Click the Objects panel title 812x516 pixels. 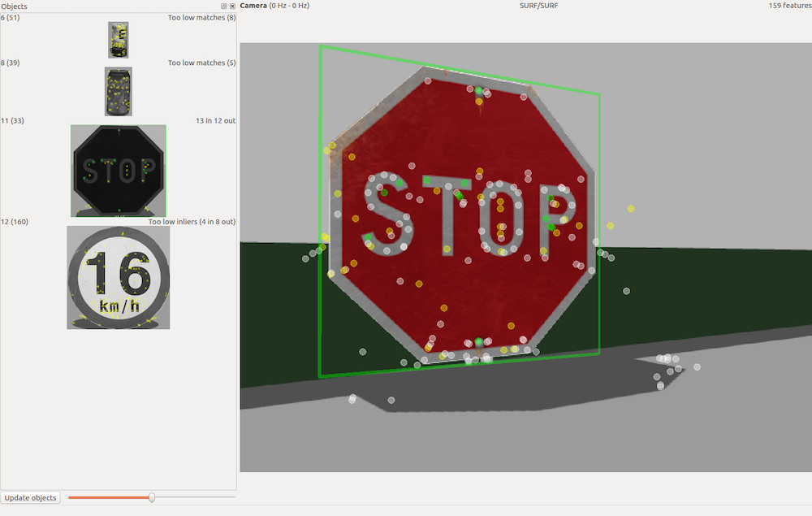click(14, 6)
